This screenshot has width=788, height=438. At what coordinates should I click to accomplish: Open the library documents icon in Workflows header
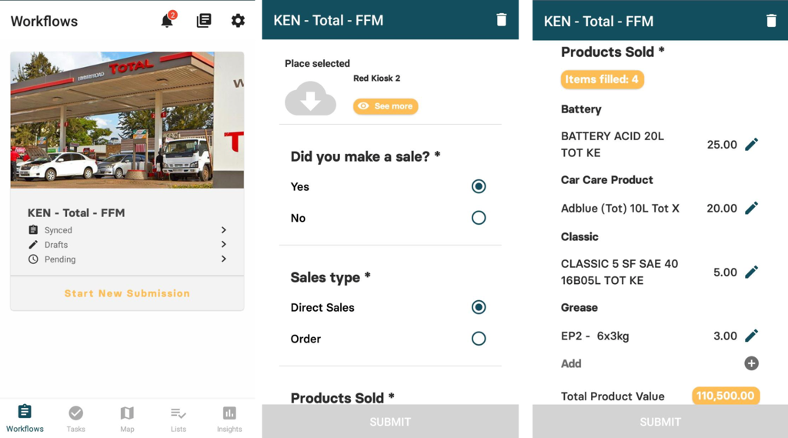pos(204,21)
